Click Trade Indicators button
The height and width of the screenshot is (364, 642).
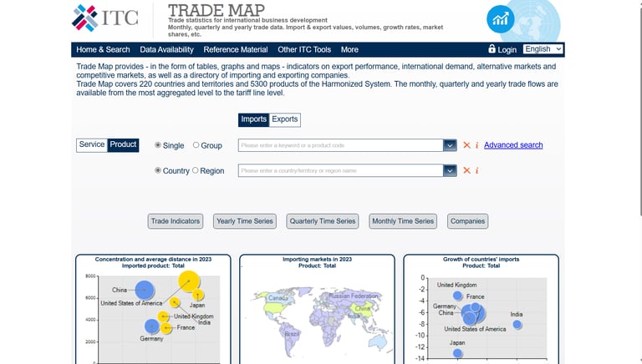coord(176,221)
